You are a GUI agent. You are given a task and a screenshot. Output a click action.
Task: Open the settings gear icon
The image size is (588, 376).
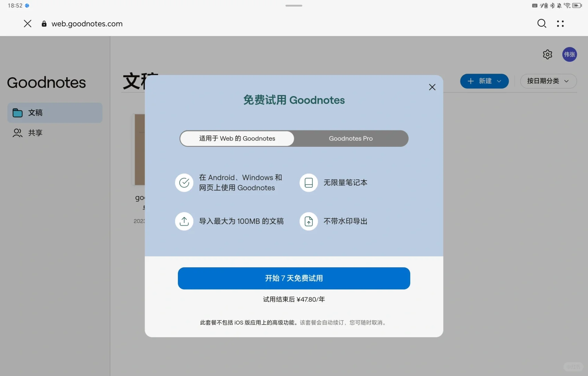tap(547, 54)
